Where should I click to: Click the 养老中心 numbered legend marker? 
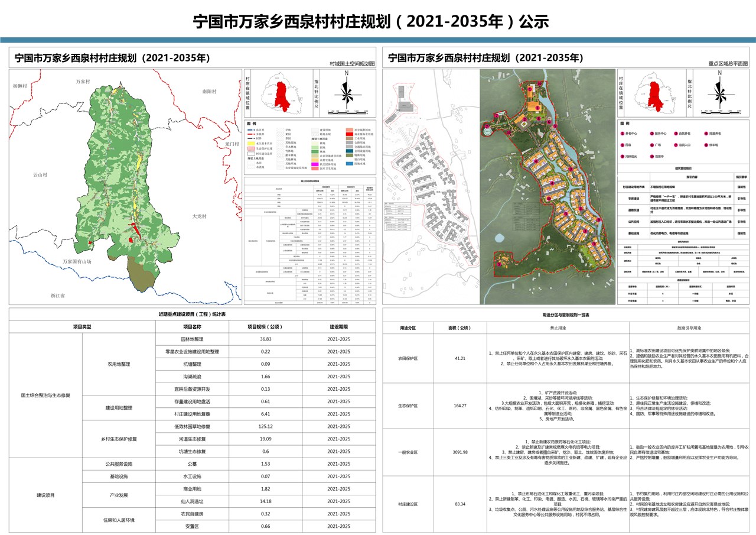(623, 134)
